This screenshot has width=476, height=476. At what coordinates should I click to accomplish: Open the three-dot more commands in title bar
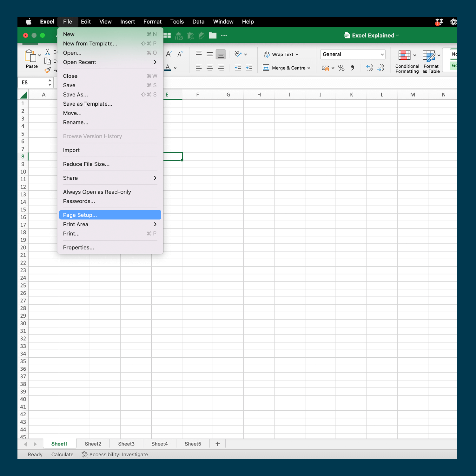coord(224,35)
